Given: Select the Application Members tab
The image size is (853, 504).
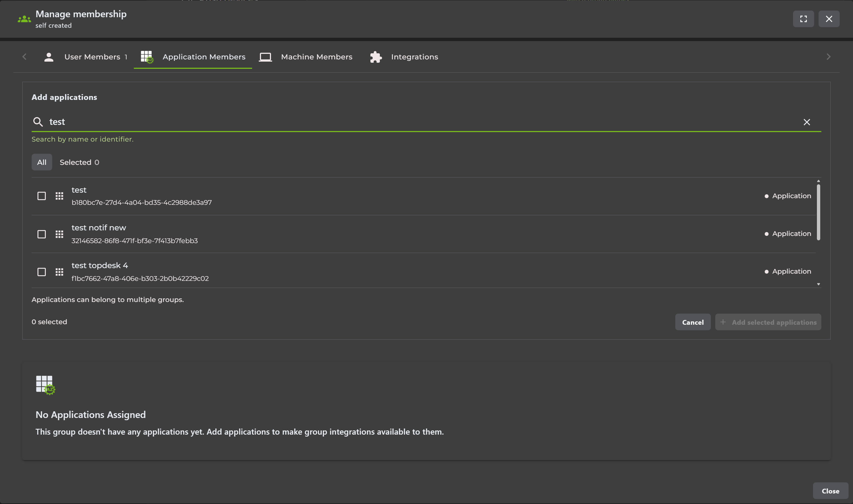Looking at the screenshot, I should 193,57.
